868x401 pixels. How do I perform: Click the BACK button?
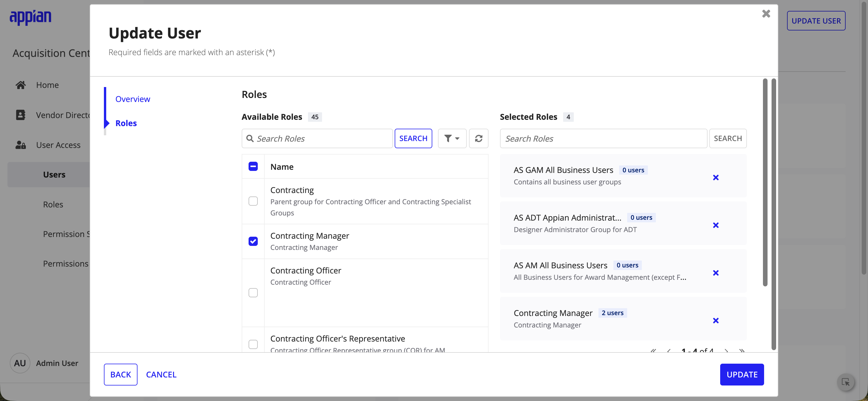(x=121, y=375)
